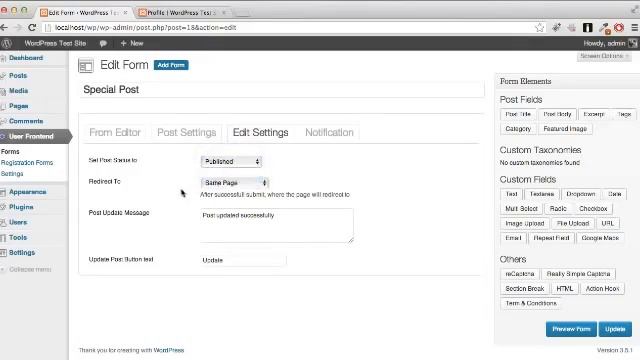Click the admin avatar icon

coord(633,43)
